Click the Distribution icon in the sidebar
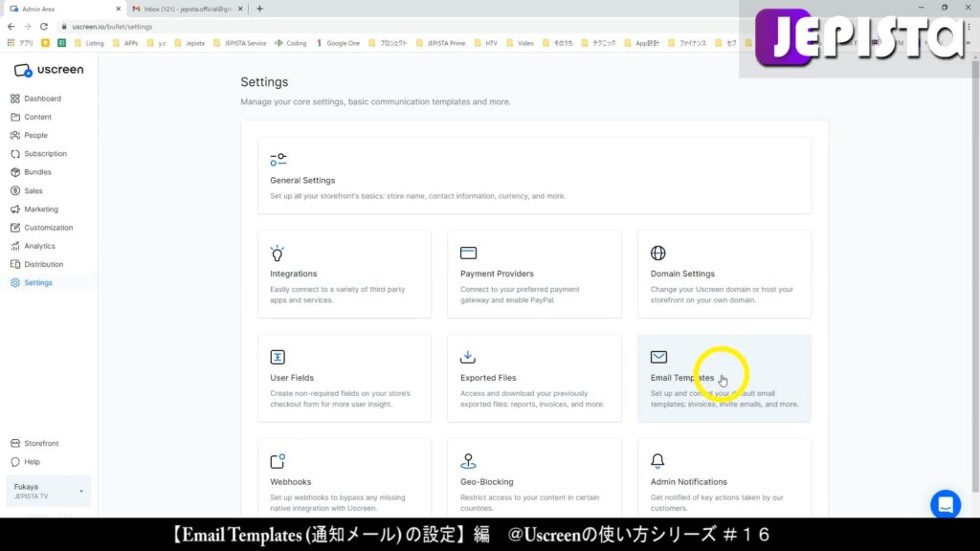 click(15, 264)
